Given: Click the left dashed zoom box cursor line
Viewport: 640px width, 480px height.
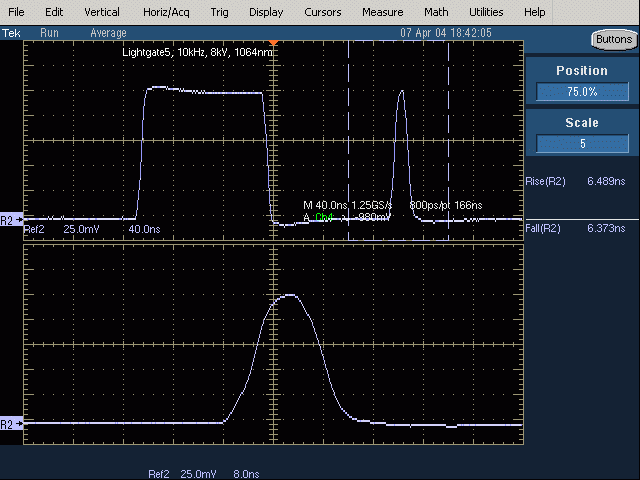Looking at the screenshot, I should click(348, 140).
